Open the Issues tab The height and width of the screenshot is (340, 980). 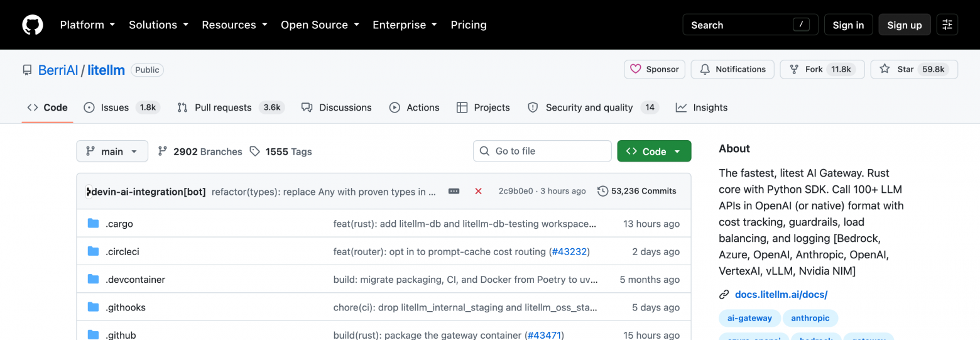[x=122, y=107]
